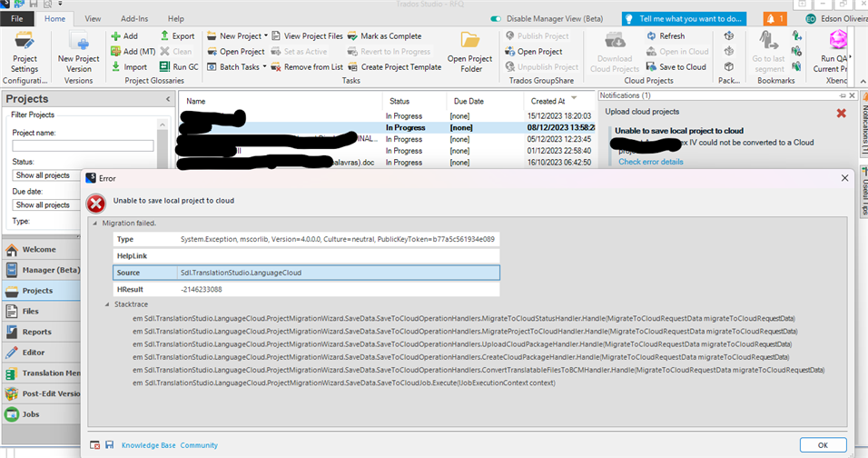Click Tell me what you want to do
Image resolution: width=868 pixels, height=458 pixels.
[x=685, y=19]
